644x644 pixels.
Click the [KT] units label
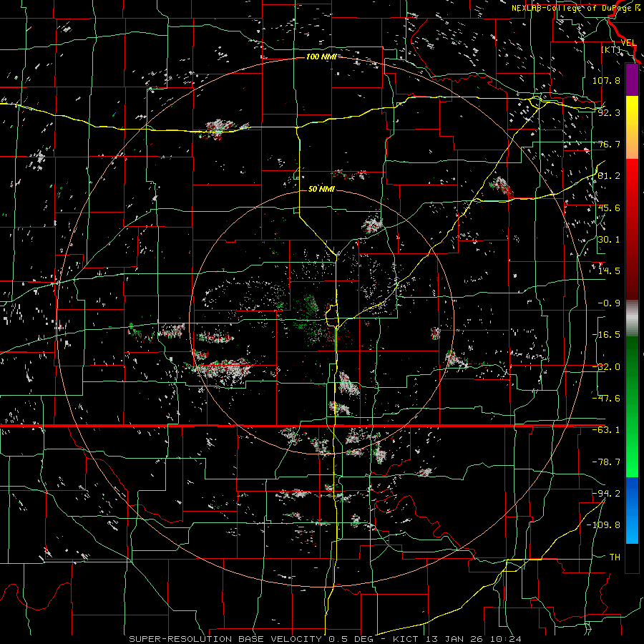[611, 49]
